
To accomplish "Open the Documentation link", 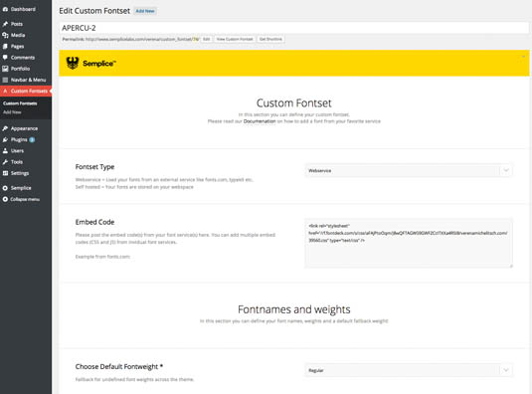I will (x=260, y=121).
